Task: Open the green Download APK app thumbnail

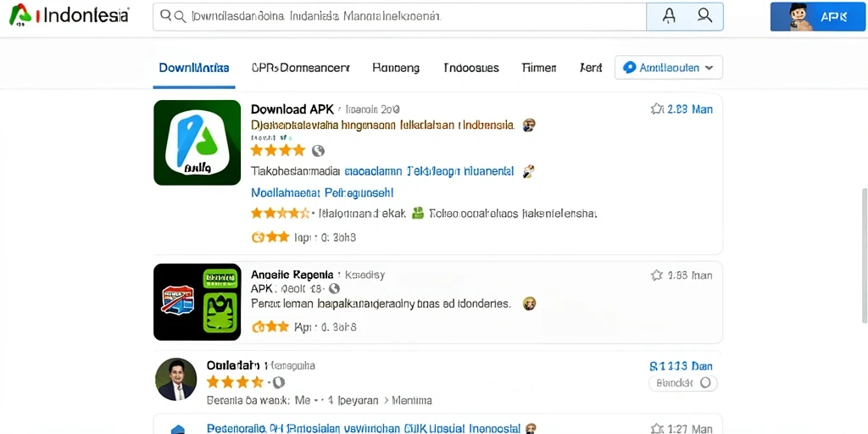Action: [197, 142]
